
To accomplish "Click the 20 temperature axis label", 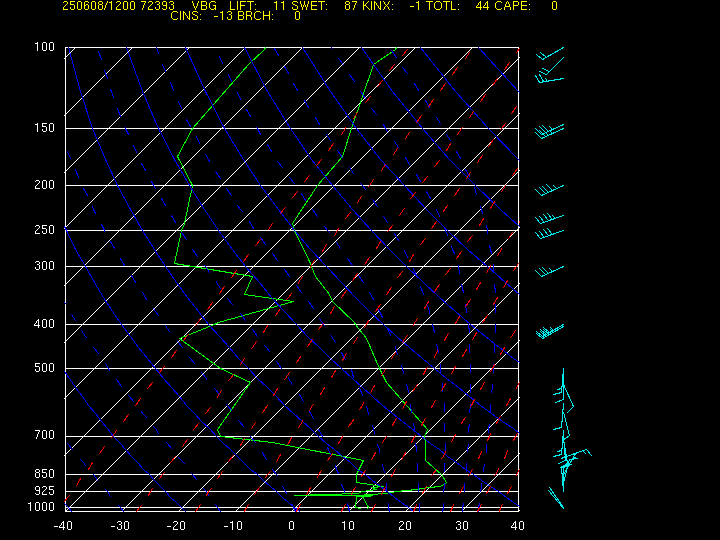I will click(405, 526).
